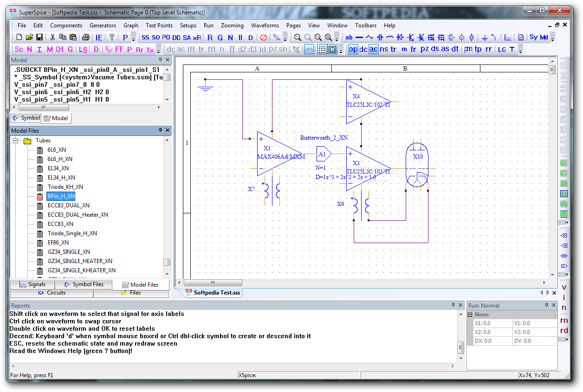This screenshot has height=392, width=583.
Task: Place a capacitor with the capacitor icon
Action: [380, 37]
